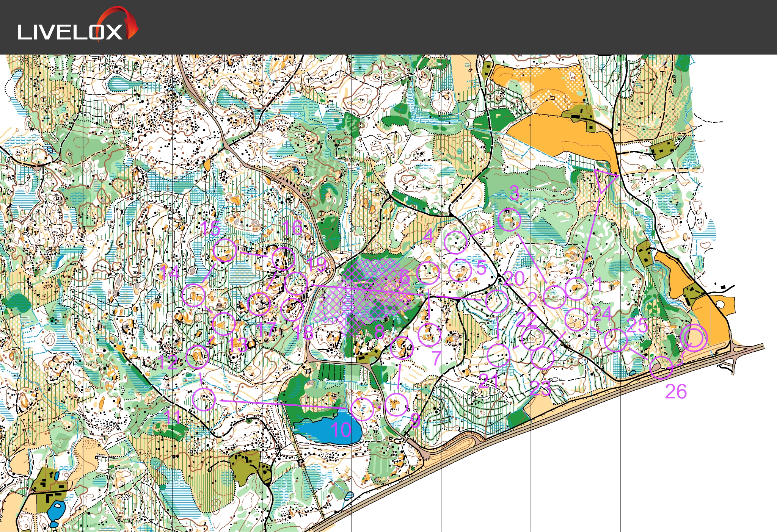Select control circle 15 on the course
This screenshot has width=777, height=532.
[225, 250]
